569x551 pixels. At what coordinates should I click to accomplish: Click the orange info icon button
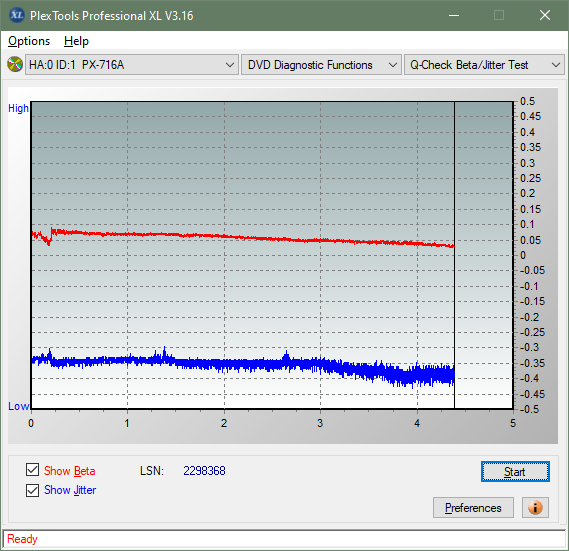coord(535,507)
